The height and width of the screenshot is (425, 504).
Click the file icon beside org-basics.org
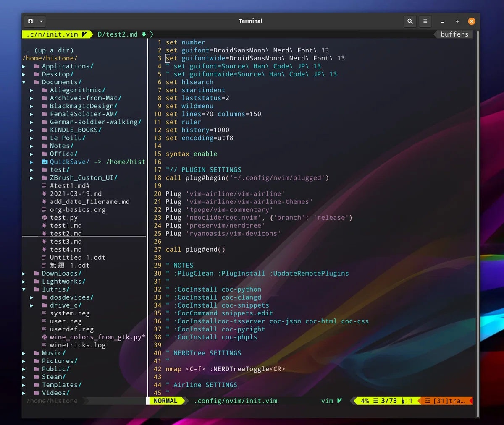45,210
